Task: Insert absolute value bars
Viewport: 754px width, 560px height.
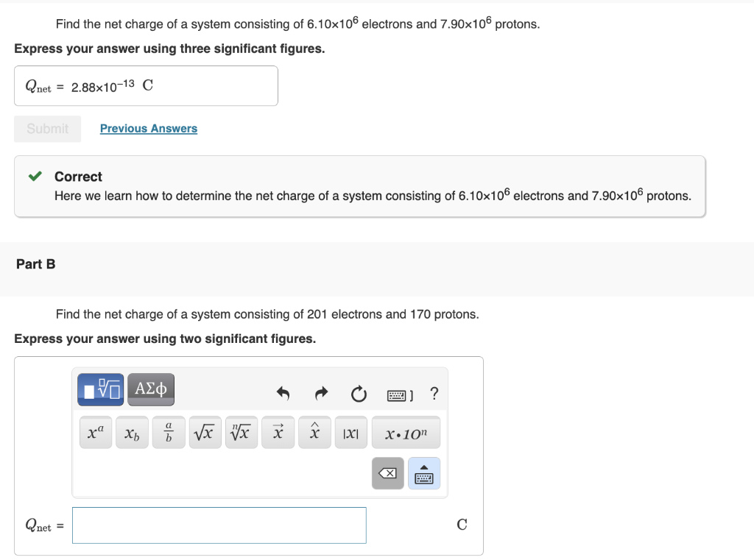Action: (350, 432)
